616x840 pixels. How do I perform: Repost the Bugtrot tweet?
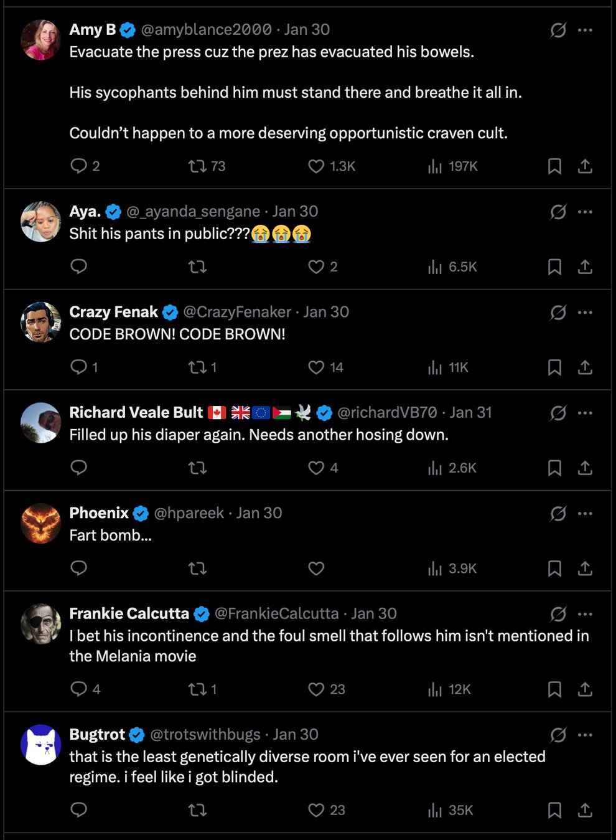[198, 810]
